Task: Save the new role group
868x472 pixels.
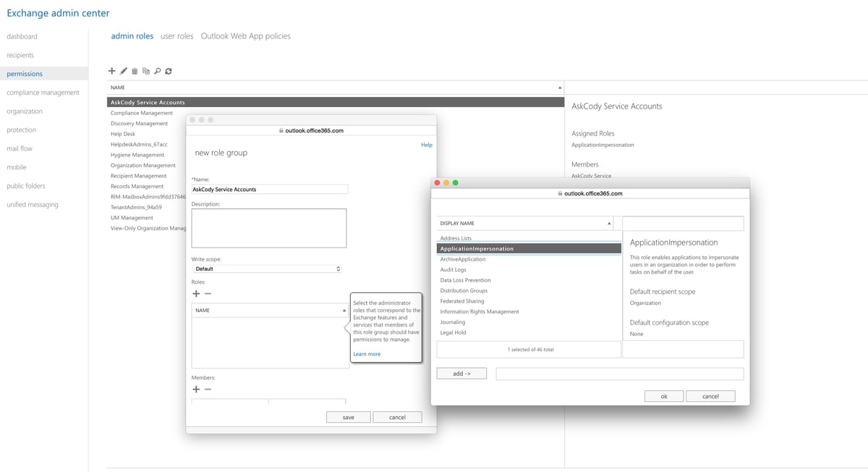Action: tap(347, 416)
